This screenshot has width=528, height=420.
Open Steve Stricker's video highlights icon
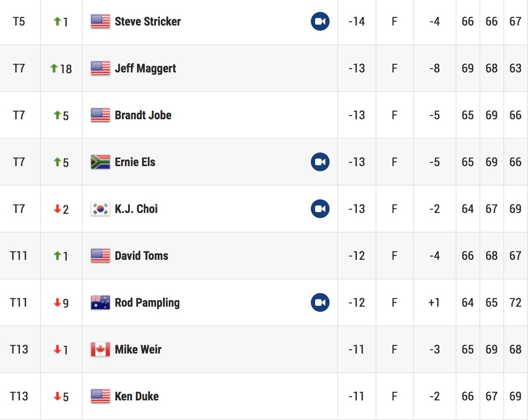[320, 21]
